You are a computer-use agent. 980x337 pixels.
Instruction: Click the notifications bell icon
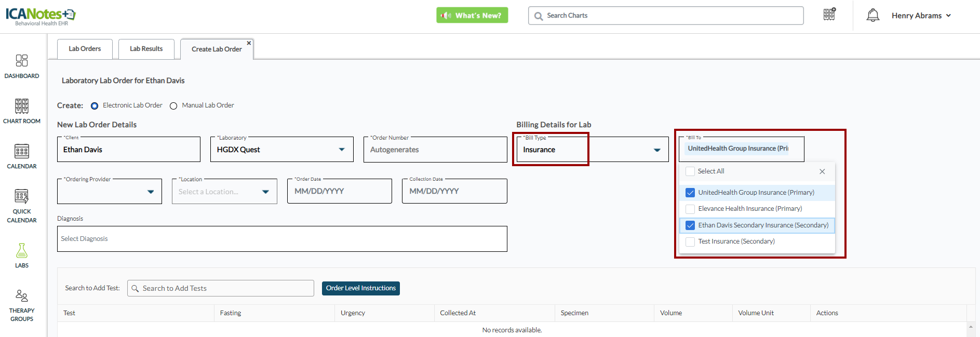(x=873, y=15)
